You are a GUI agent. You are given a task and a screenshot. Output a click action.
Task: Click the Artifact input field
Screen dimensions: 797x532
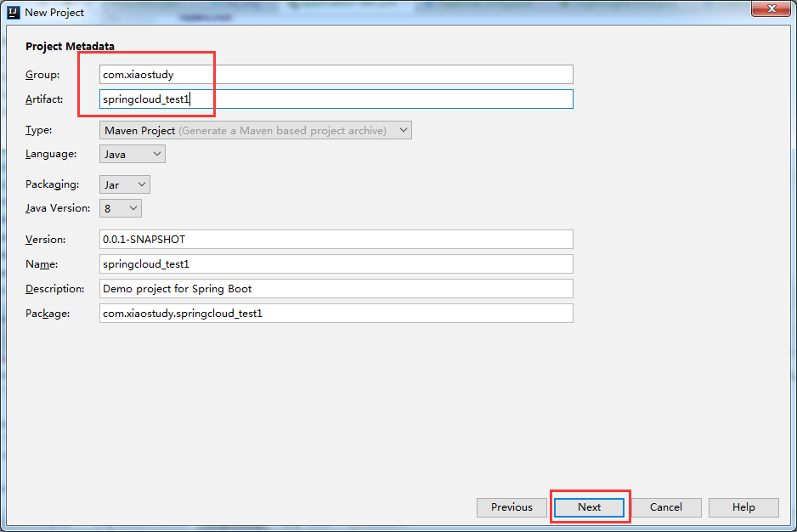(336, 99)
